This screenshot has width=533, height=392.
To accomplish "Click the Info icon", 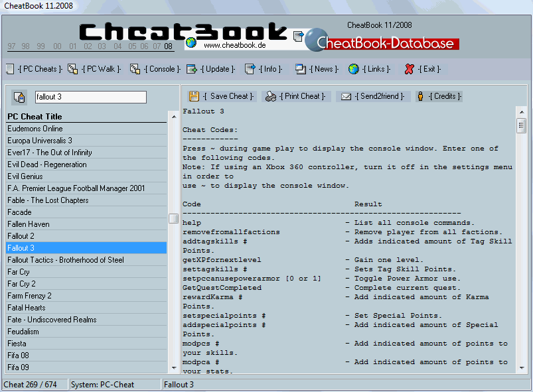I will (250, 69).
